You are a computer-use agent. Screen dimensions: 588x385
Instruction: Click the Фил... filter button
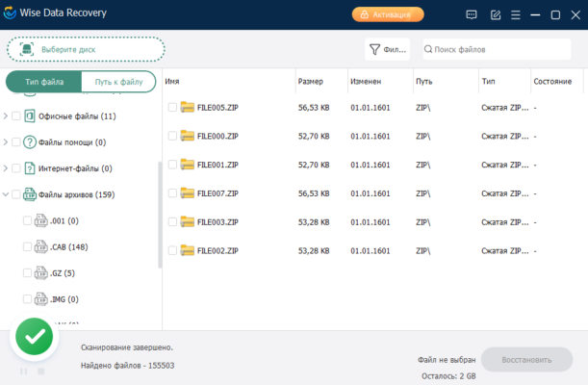point(388,49)
